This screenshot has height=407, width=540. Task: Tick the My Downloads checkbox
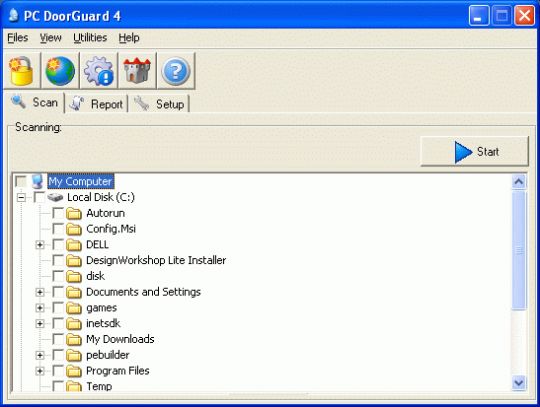pos(58,339)
